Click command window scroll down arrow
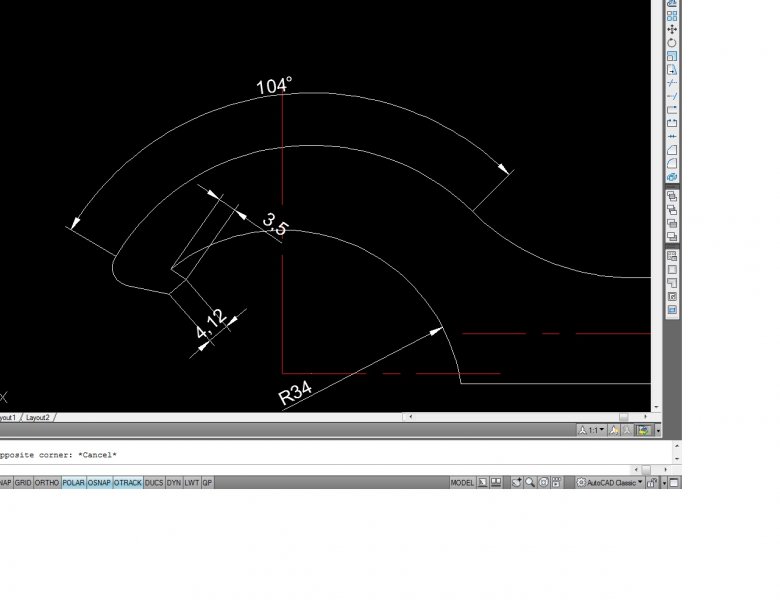 [677, 459]
